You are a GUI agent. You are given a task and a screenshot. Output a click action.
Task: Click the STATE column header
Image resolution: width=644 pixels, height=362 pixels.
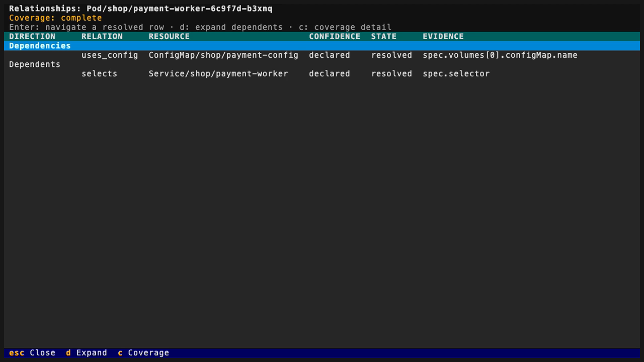tap(384, 37)
